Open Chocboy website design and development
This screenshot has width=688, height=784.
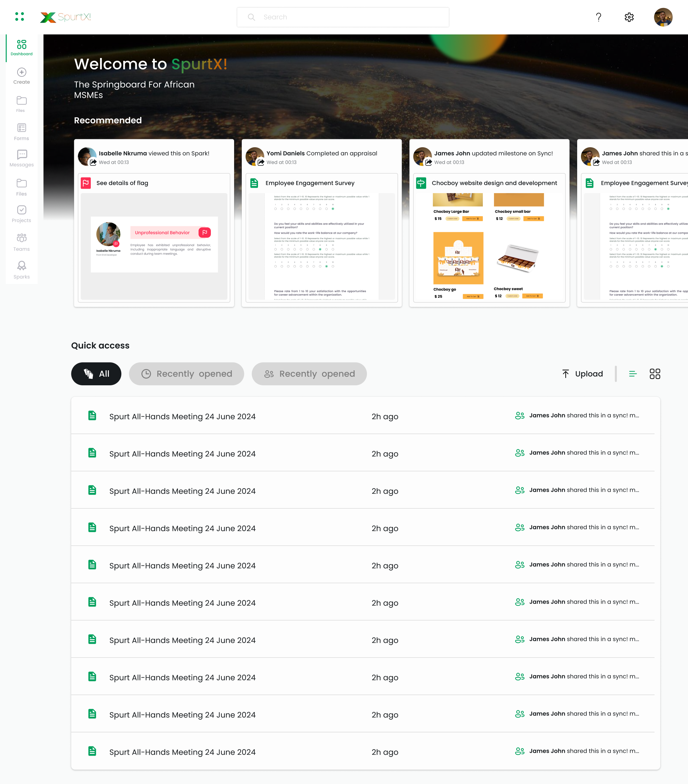pos(494,183)
